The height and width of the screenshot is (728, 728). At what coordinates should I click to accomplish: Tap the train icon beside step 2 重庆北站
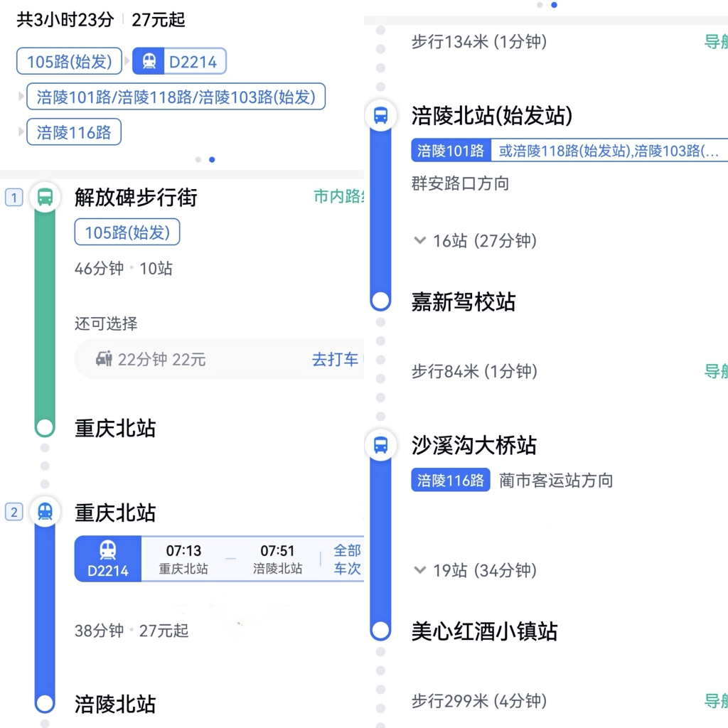[x=45, y=511]
